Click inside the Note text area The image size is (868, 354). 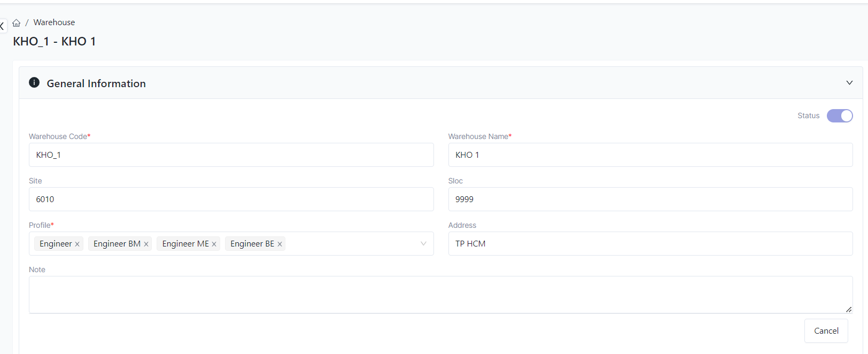click(x=441, y=295)
